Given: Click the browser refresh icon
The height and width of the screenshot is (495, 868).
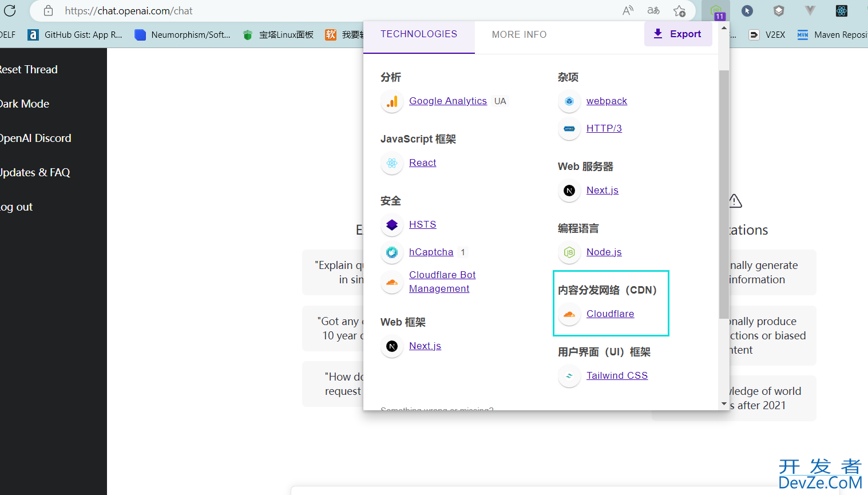Looking at the screenshot, I should point(10,10).
